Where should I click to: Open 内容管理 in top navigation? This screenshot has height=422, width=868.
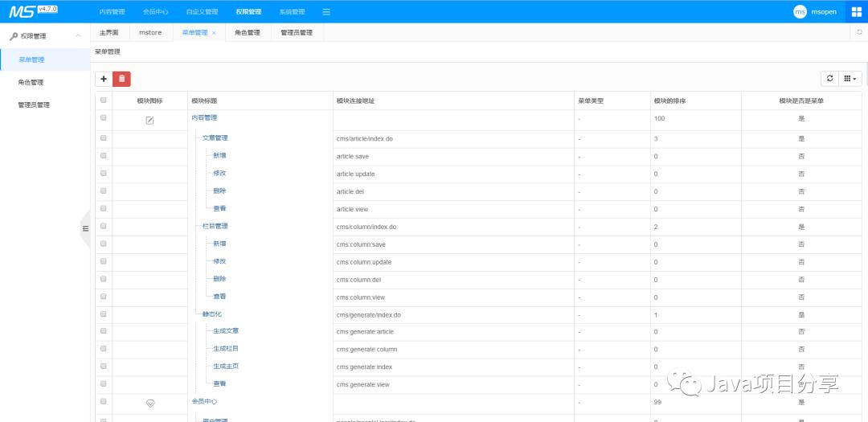[112, 11]
